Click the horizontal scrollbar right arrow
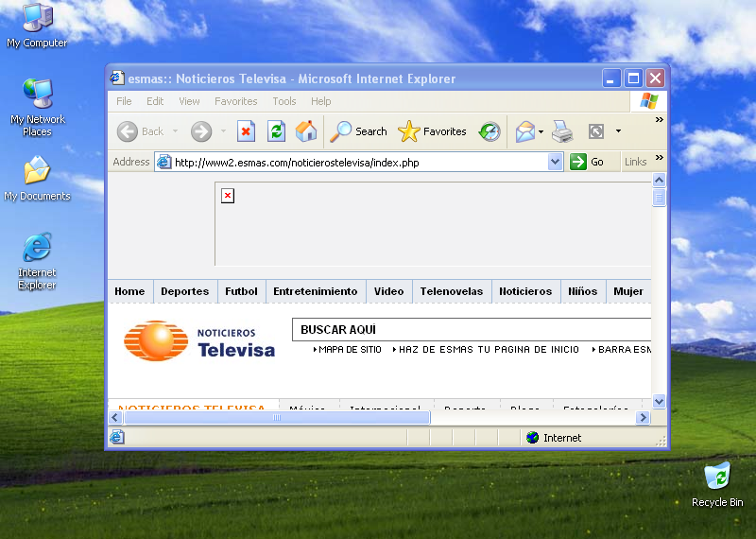This screenshot has width=756, height=539. [643, 417]
